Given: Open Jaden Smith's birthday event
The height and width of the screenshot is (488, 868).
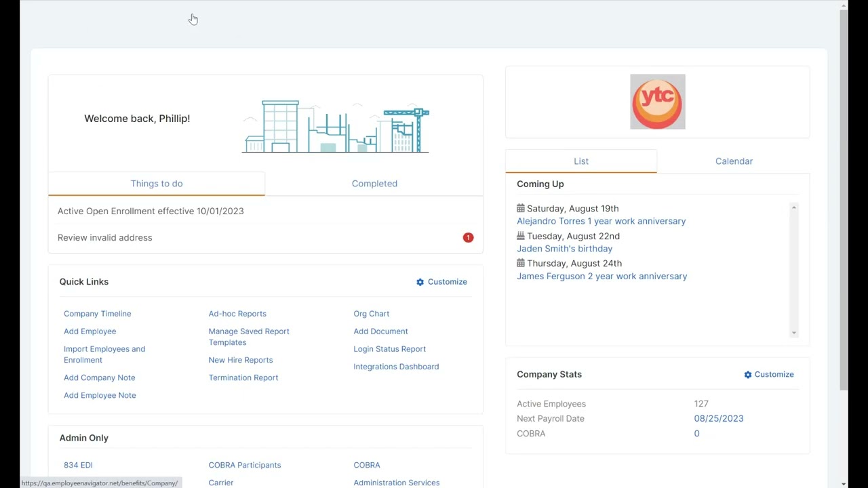Looking at the screenshot, I should coord(565,249).
